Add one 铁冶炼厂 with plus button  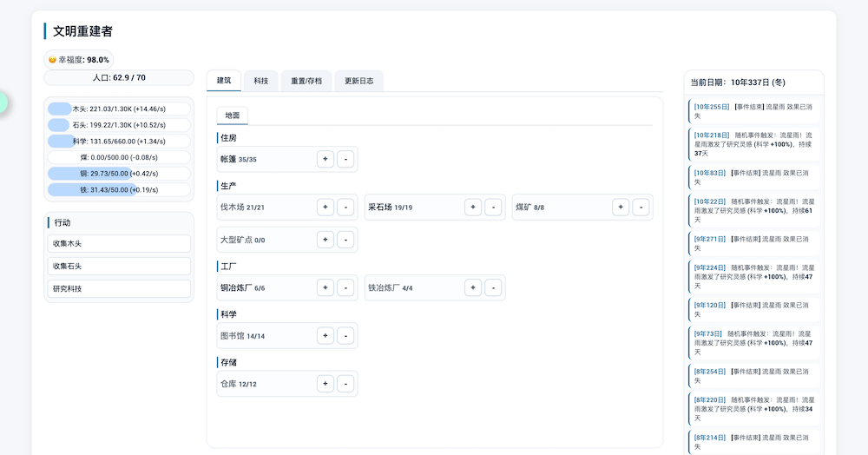point(473,287)
